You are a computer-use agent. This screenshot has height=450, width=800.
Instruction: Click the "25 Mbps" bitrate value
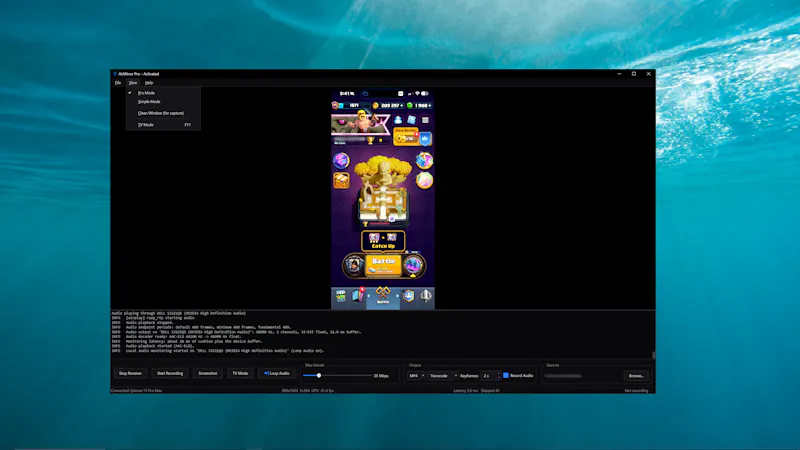(x=381, y=376)
